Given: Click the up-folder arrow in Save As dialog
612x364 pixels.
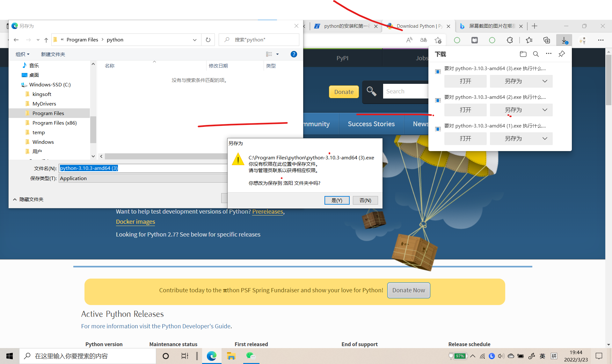Looking at the screenshot, I should click(46, 40).
